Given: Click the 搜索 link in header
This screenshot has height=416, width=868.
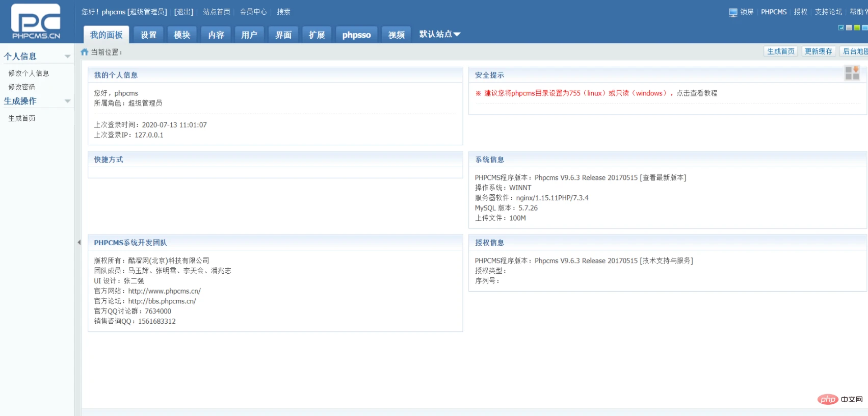Looking at the screenshot, I should pos(283,12).
